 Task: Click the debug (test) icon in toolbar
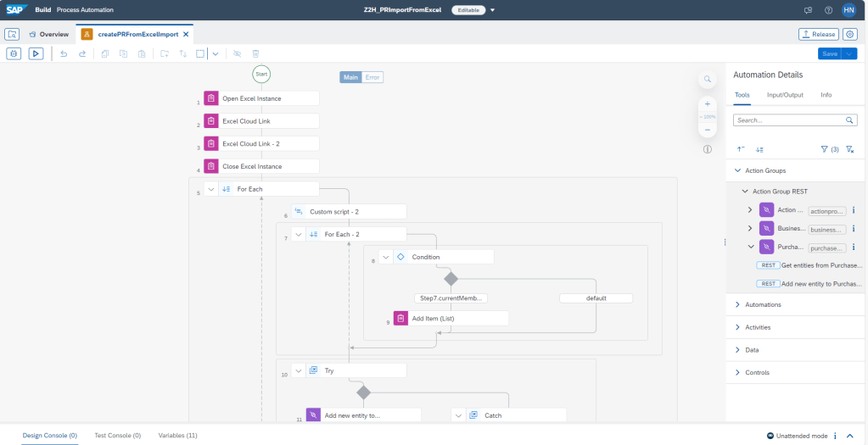(x=14, y=53)
